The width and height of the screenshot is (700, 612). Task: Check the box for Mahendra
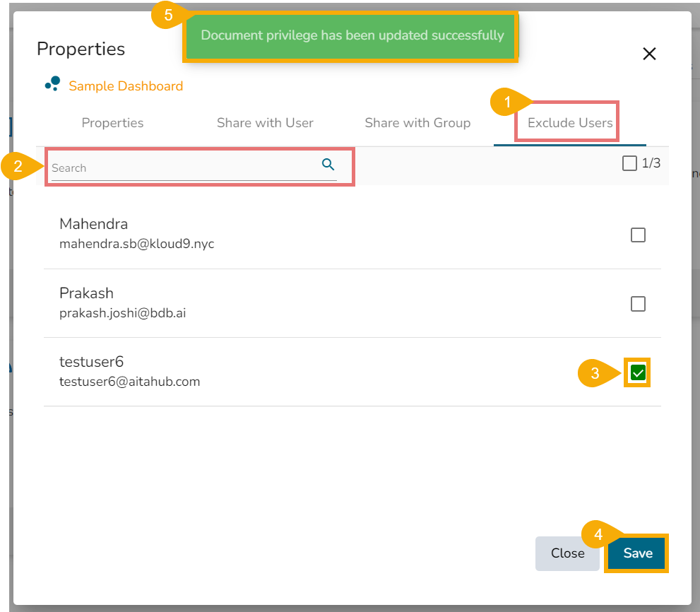pos(638,235)
